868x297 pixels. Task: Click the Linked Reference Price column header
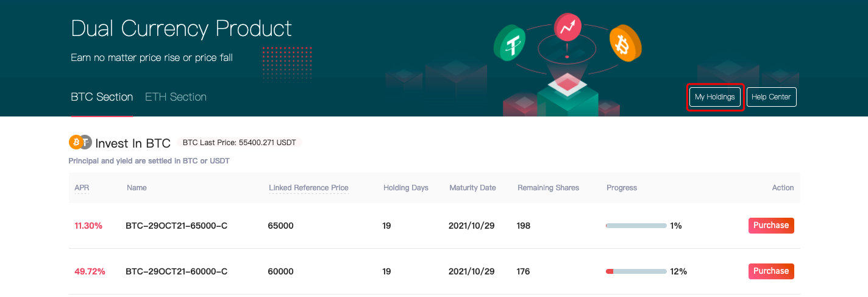(x=308, y=188)
